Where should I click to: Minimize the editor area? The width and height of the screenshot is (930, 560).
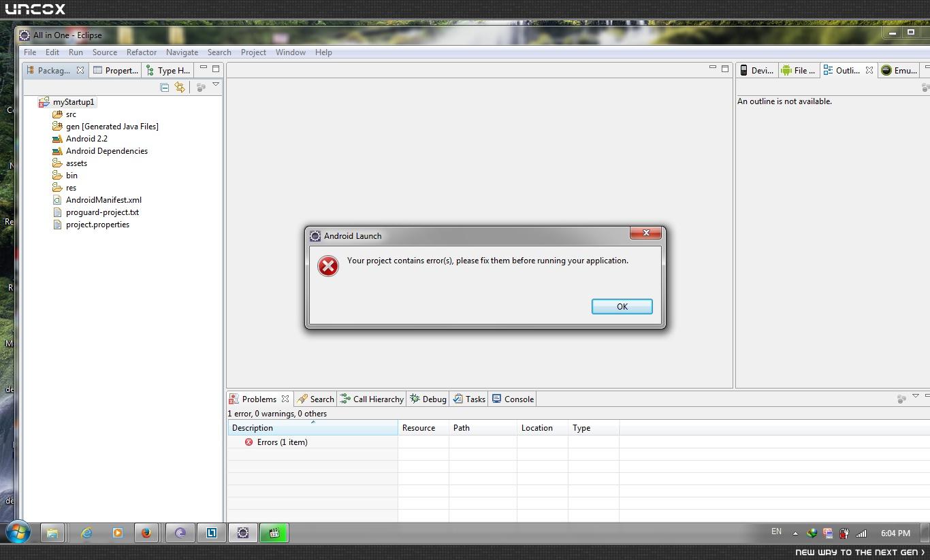click(x=712, y=67)
